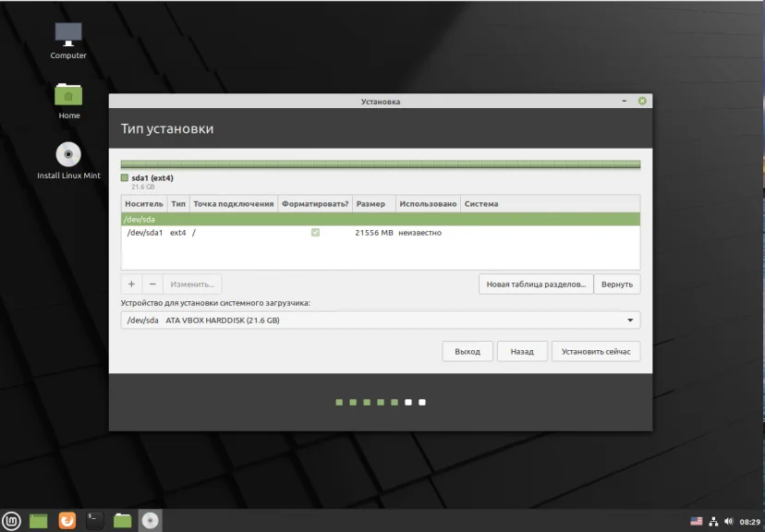Open the Computer desktop icon
This screenshot has height=532, width=765.
coord(68,41)
